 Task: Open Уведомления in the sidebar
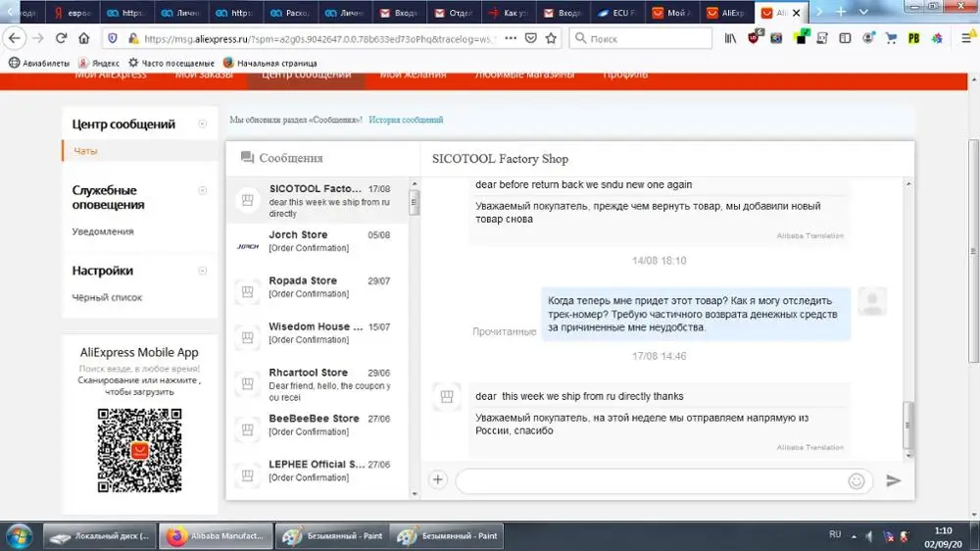coord(103,231)
